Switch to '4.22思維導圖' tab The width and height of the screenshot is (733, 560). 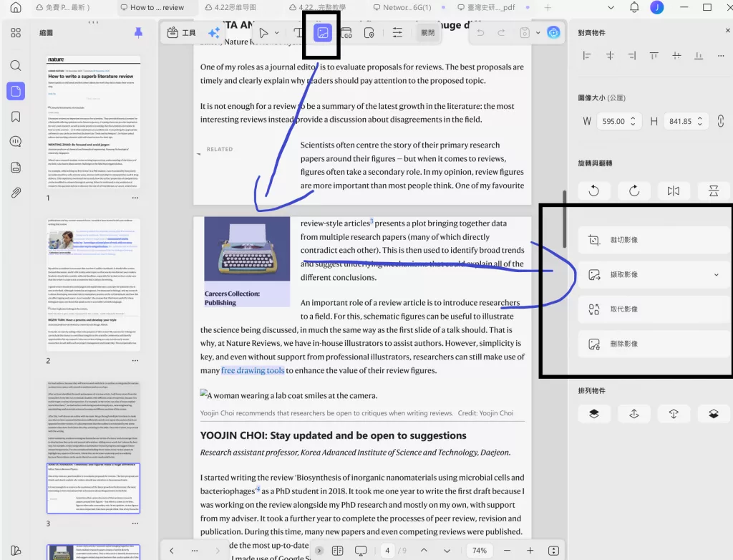pos(230,7)
